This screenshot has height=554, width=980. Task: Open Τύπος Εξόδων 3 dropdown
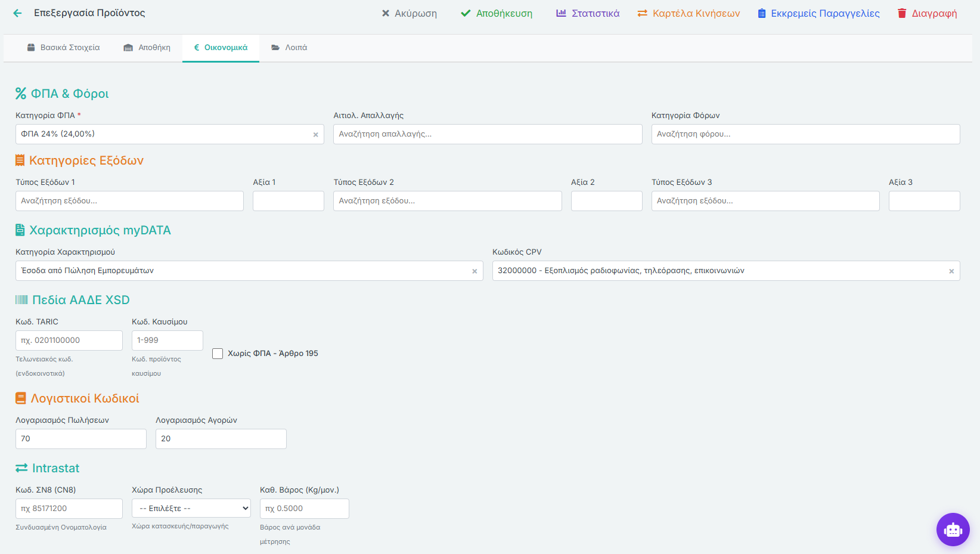[765, 201]
